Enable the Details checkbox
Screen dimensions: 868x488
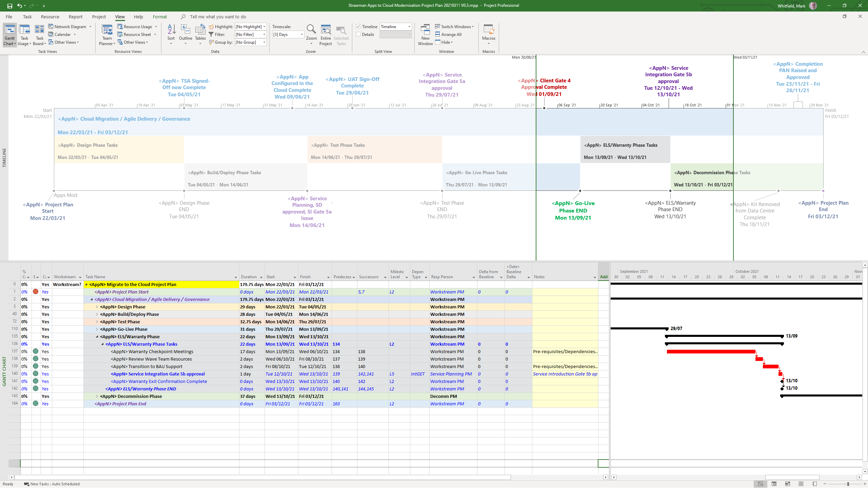pos(358,34)
